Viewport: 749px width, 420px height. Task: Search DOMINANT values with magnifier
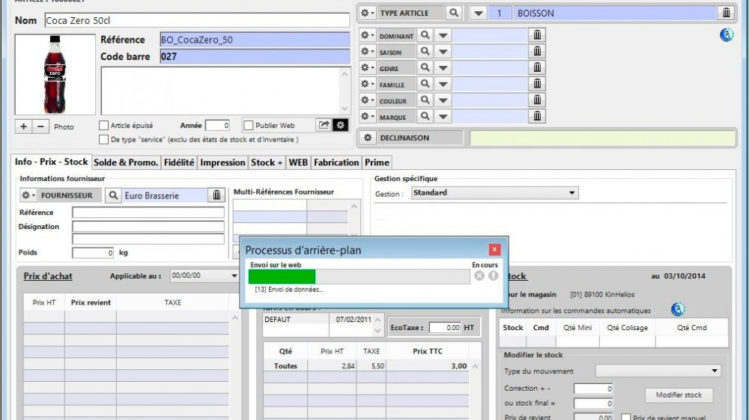(425, 35)
